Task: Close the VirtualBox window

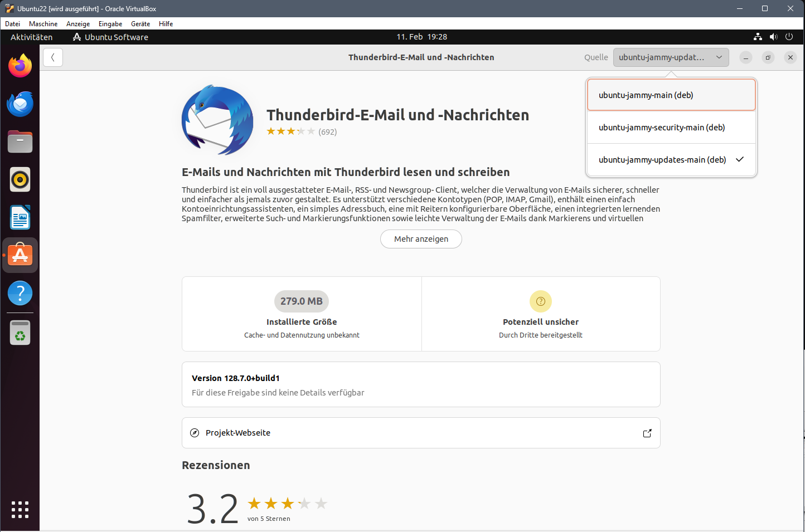Action: [x=791, y=8]
